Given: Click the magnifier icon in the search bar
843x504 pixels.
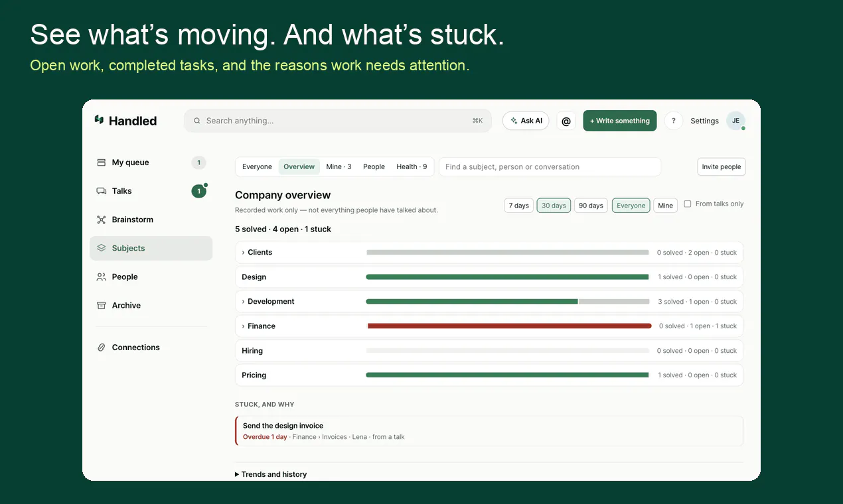Looking at the screenshot, I should pos(196,121).
